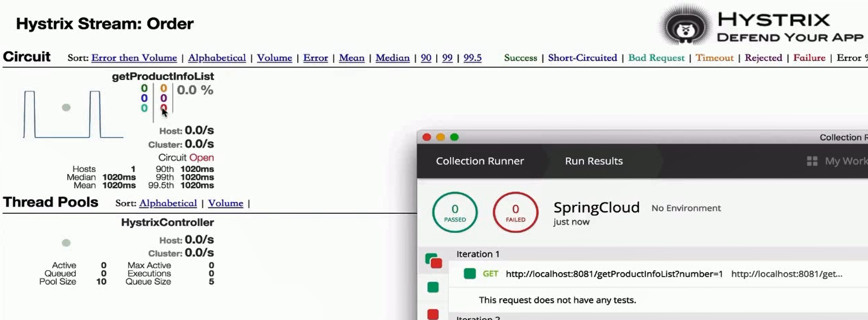Sort circuits by 99.5 percentile
Viewport: 868px width, 320px height.
tap(473, 58)
